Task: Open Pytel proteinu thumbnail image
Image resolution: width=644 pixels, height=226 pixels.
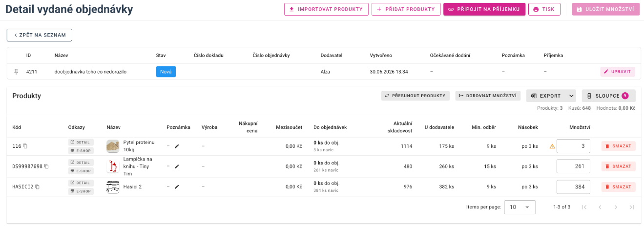Action: (x=113, y=146)
